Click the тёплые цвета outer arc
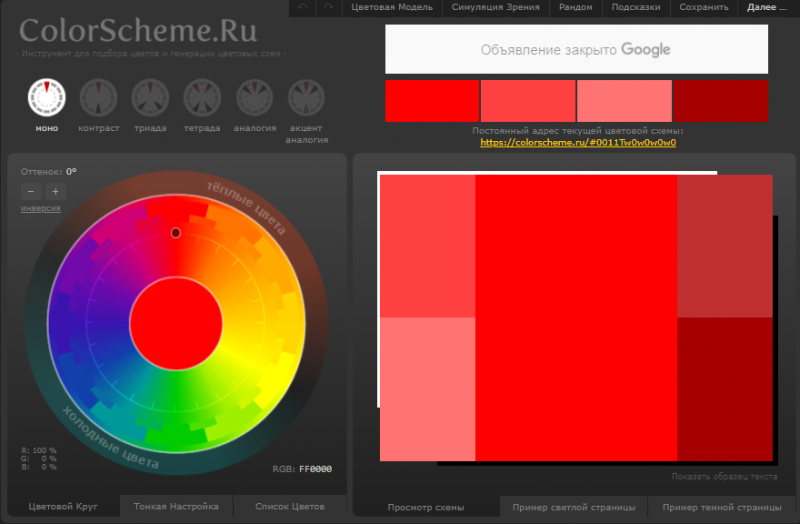This screenshot has width=800, height=524. click(246, 208)
